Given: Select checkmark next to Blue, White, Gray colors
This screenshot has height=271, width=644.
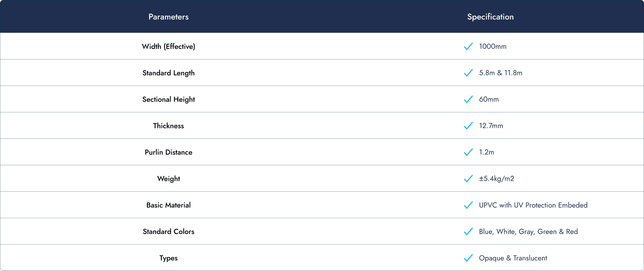Looking at the screenshot, I should 468,231.
